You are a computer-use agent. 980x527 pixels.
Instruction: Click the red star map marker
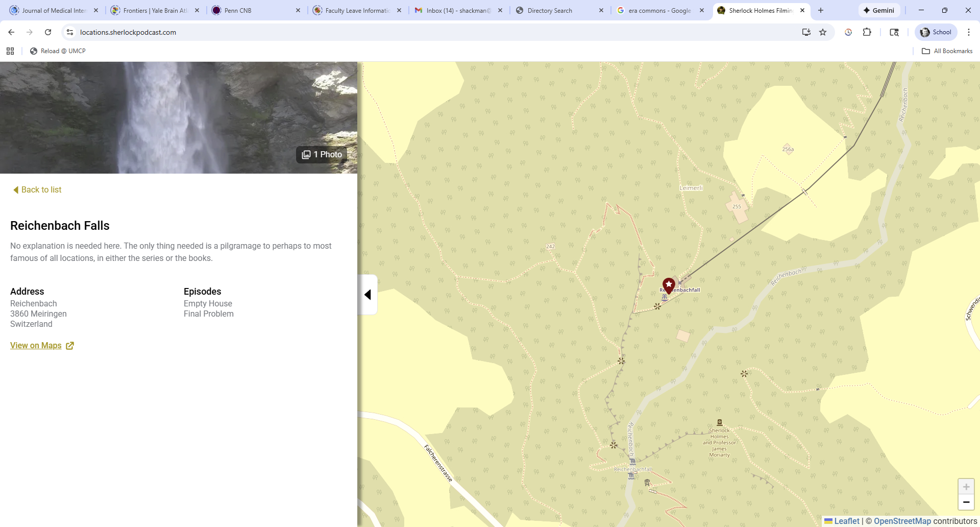669,285
